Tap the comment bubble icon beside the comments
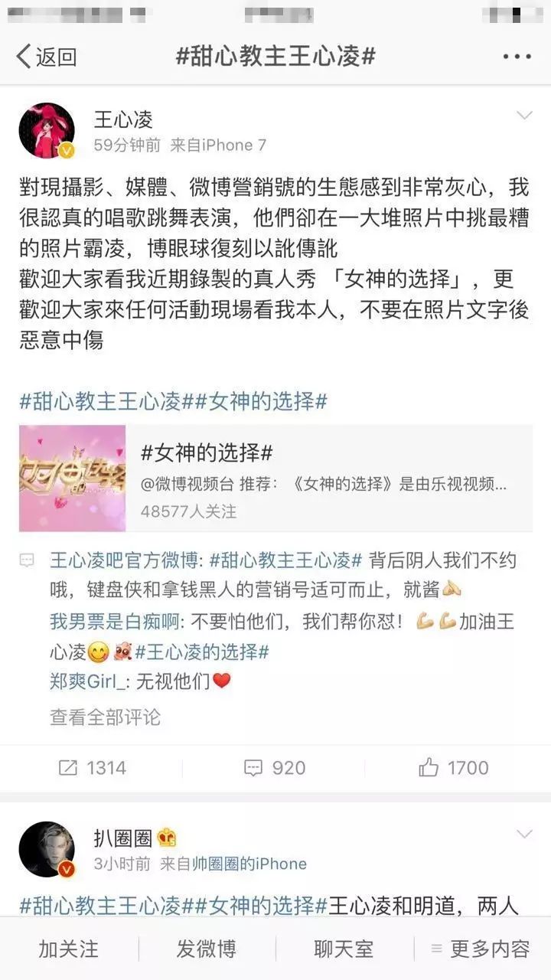 [x=28, y=561]
